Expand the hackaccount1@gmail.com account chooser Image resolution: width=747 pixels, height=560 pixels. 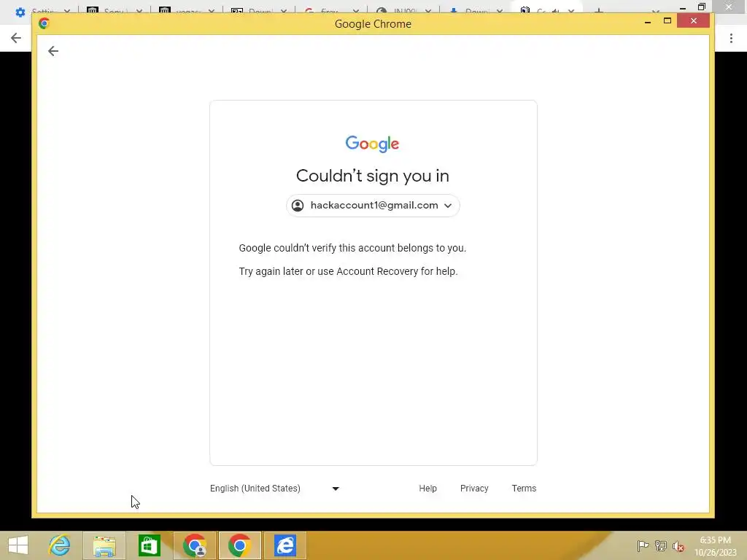(373, 205)
